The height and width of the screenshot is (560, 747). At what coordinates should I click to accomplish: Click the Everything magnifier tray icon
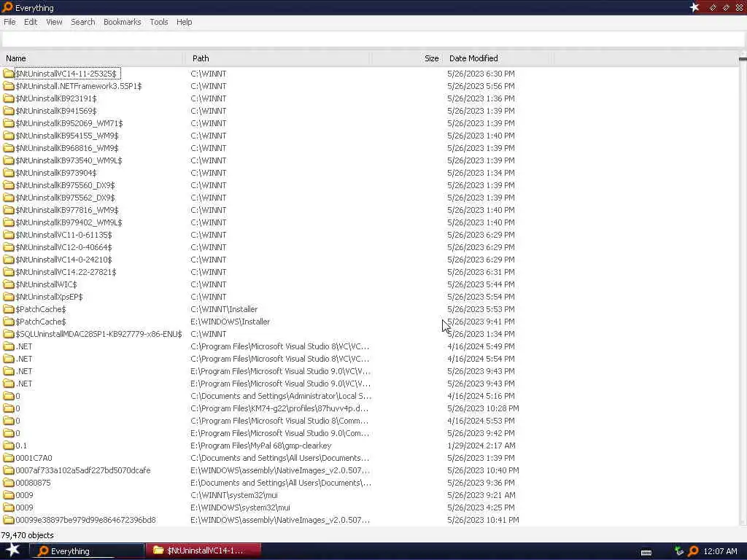pyautogui.click(x=693, y=551)
